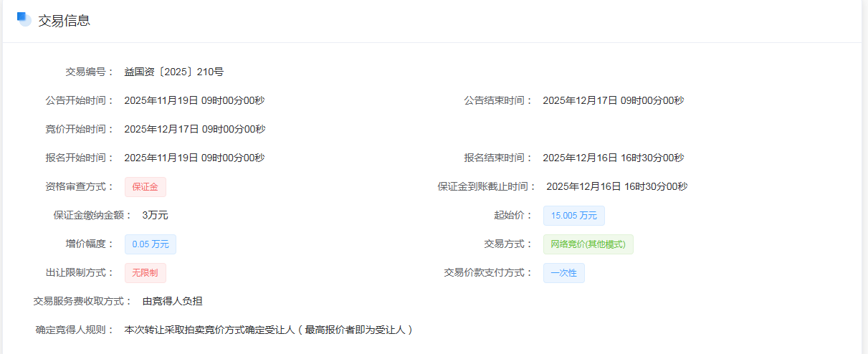Click the 报名开始时间 date value

tap(194, 158)
